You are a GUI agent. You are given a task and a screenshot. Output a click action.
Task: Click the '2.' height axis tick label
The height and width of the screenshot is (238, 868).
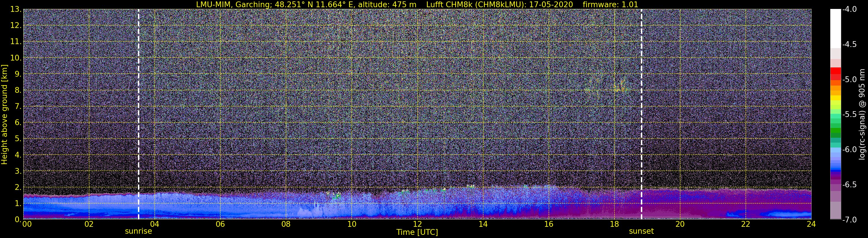18,188
